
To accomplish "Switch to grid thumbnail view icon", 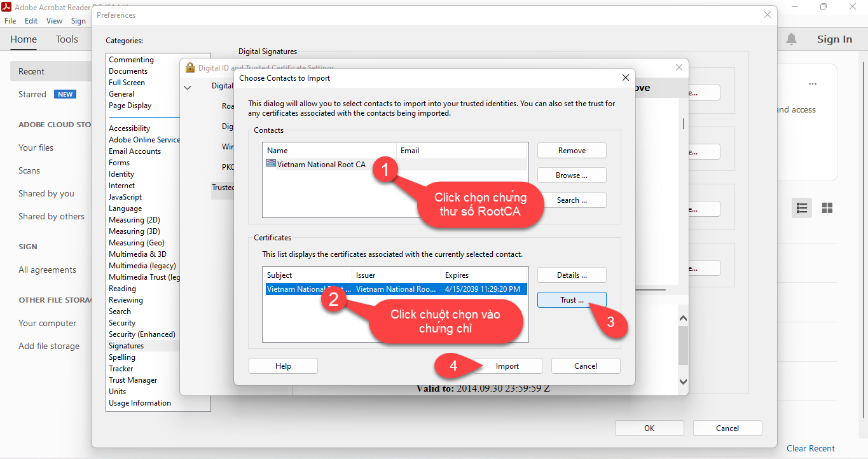I will tap(827, 208).
